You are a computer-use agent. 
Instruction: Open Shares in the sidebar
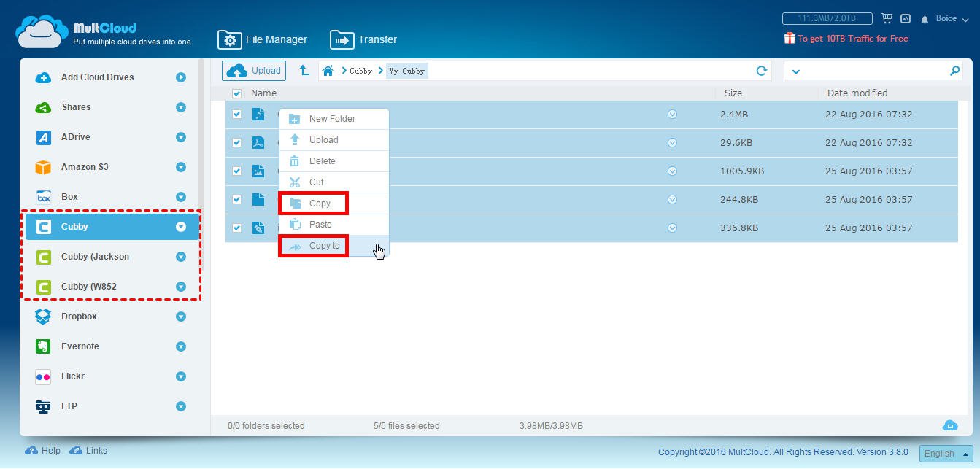coord(111,107)
